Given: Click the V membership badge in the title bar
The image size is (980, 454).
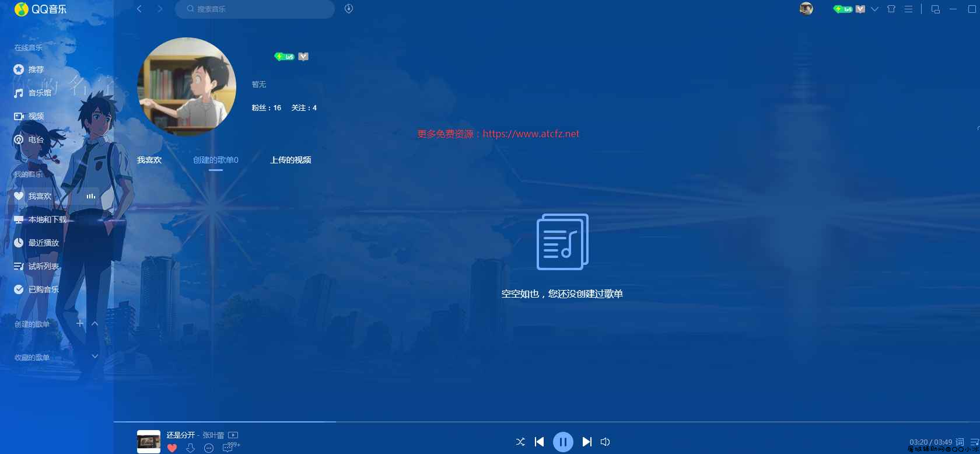Looking at the screenshot, I should [860, 9].
